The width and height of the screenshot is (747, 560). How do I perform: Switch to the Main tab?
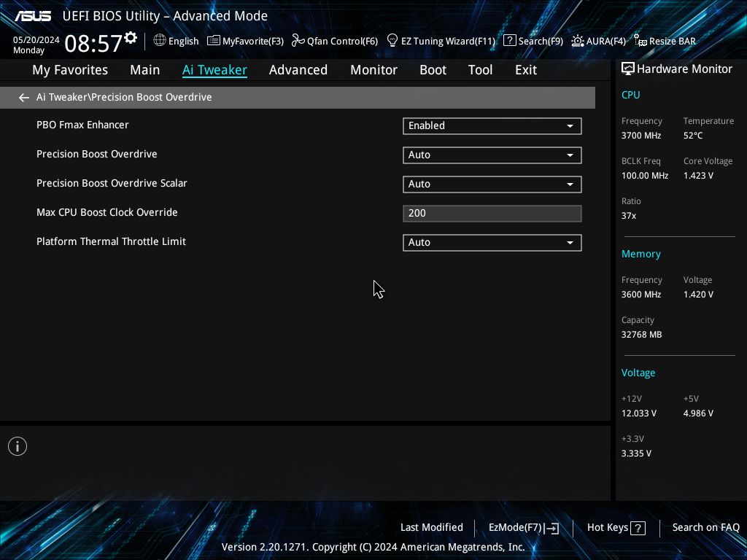(x=145, y=70)
